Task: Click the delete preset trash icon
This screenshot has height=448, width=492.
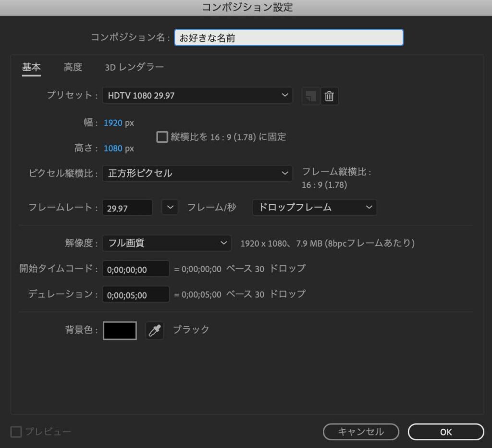Action: (329, 96)
